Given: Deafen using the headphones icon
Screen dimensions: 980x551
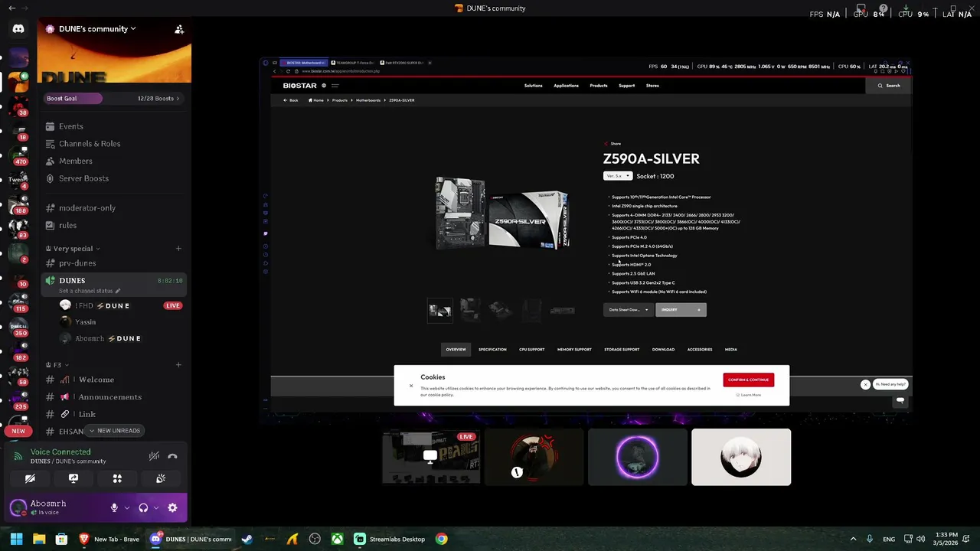Looking at the screenshot, I should 143,507.
